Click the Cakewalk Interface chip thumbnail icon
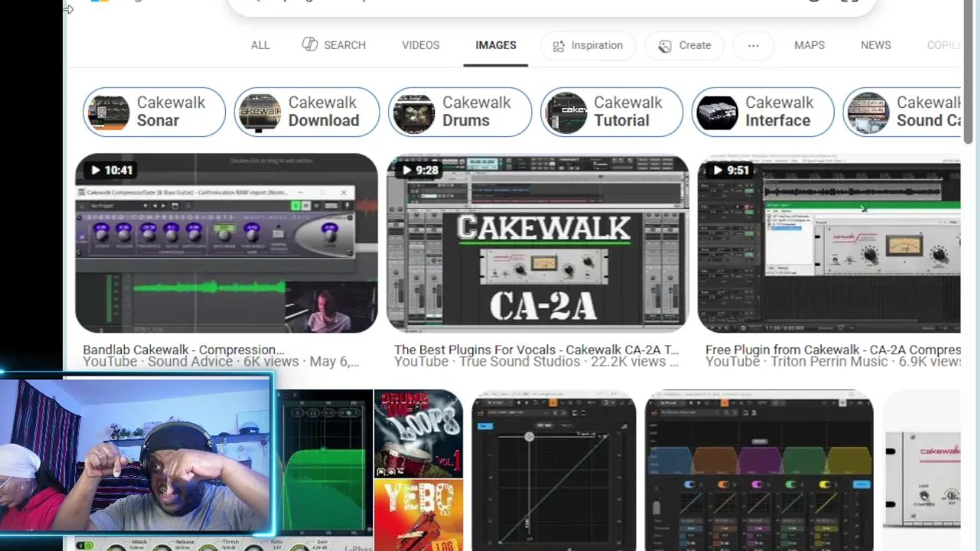Viewport: 980px width, 551px height. tap(717, 112)
